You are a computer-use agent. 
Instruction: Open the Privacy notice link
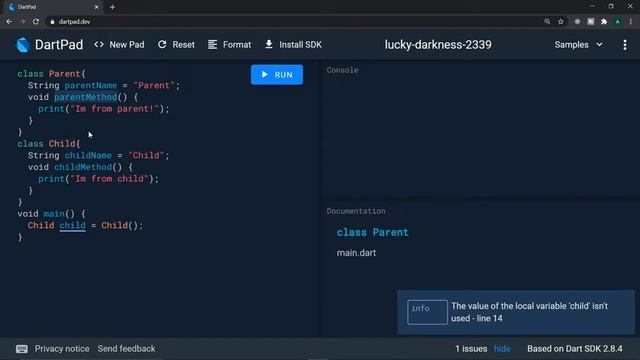point(62,349)
